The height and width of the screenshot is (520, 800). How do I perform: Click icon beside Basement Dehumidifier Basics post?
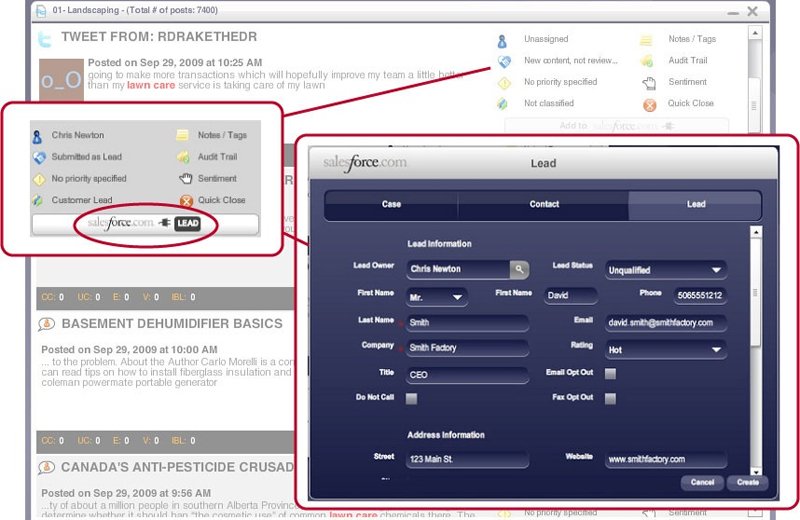point(47,324)
